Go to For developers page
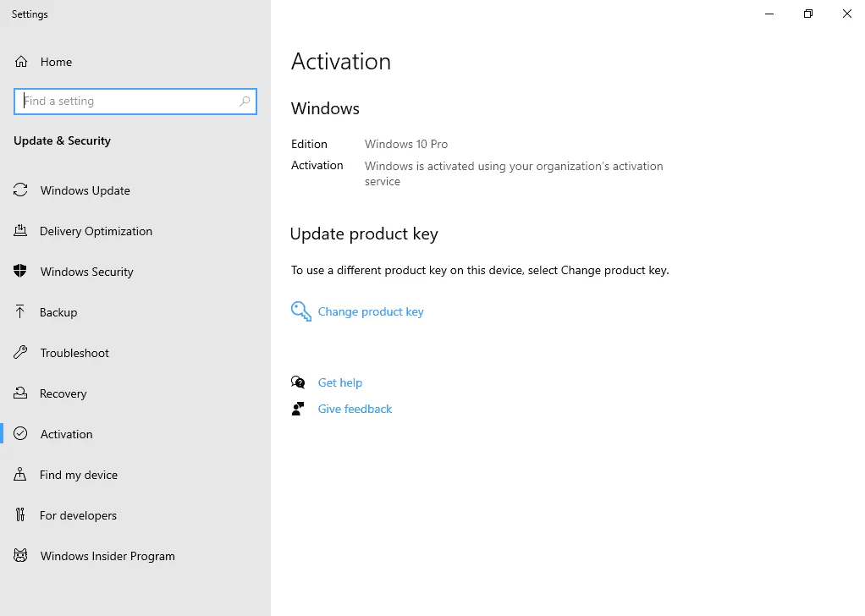Viewport: 865px width, 616px height. pyautogui.click(x=135, y=515)
